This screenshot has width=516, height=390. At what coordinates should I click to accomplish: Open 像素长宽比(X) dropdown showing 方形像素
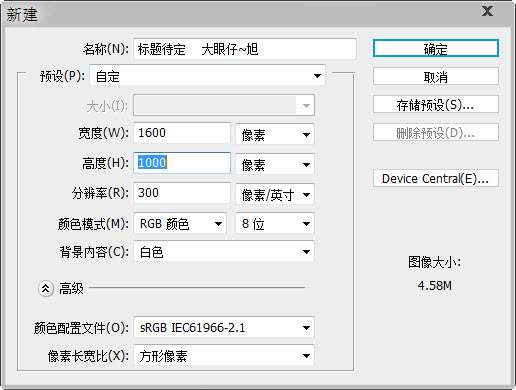224,356
